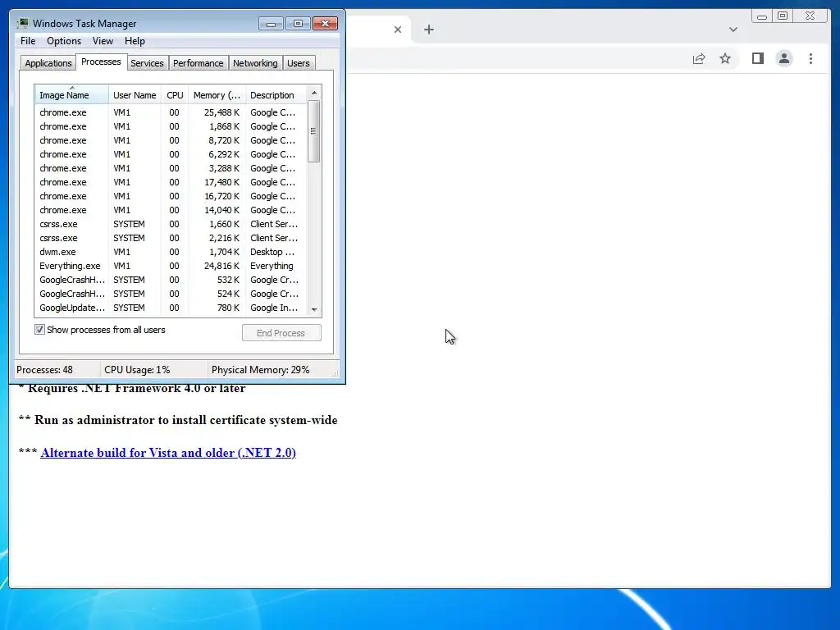Select the Processes tab
Viewport: 840px width, 630px height.
(101, 62)
